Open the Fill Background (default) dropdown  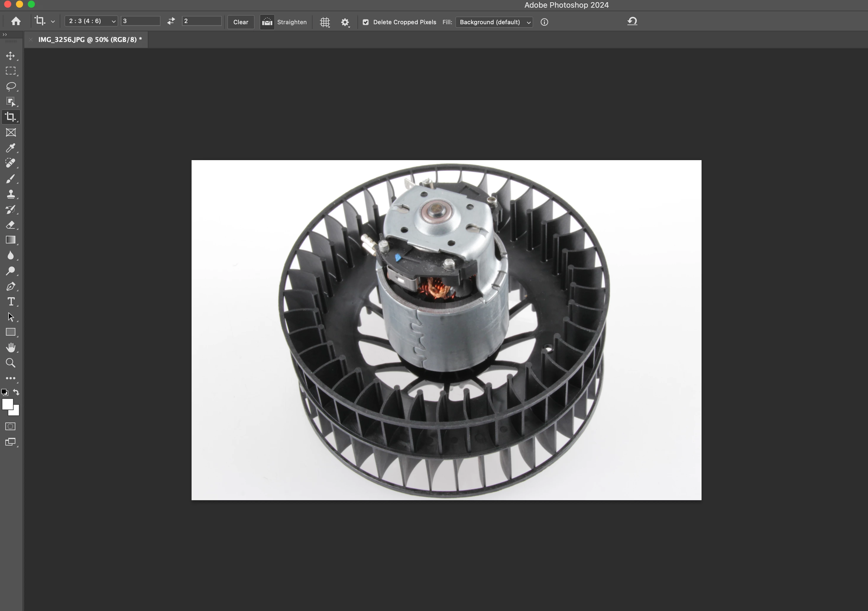494,22
